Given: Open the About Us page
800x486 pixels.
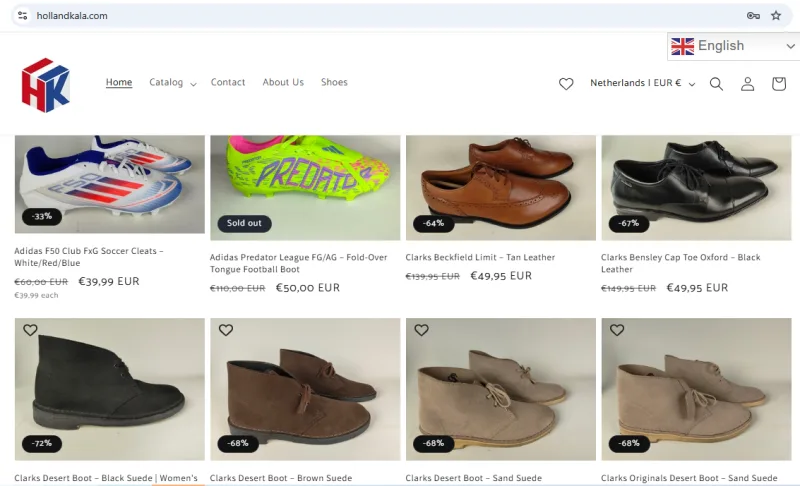Looking at the screenshot, I should 283,82.
